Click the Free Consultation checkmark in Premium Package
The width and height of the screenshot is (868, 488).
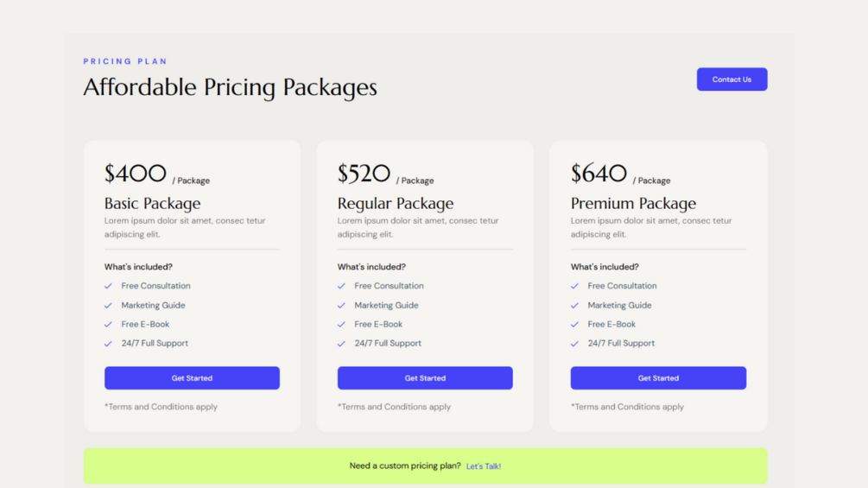575,286
